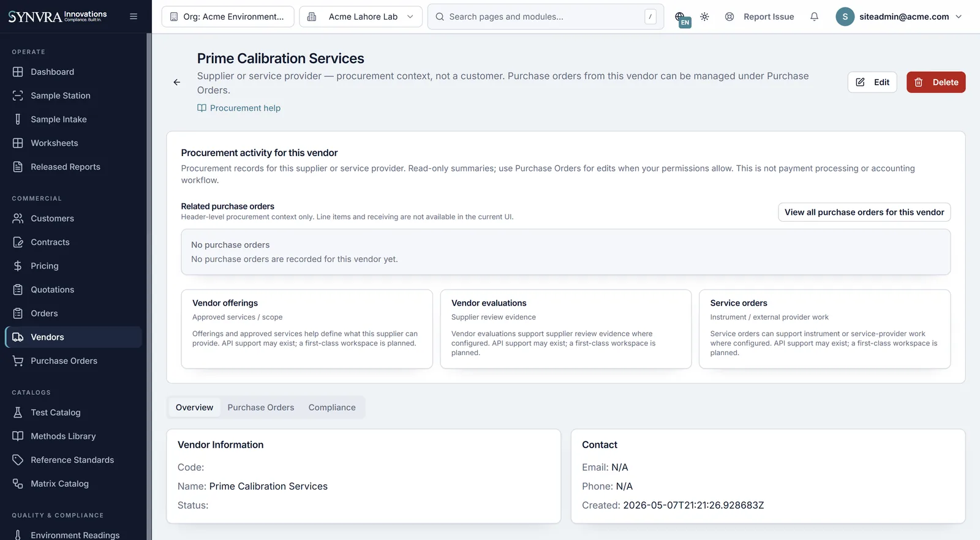Click the Vendor evaluations card

566,329
